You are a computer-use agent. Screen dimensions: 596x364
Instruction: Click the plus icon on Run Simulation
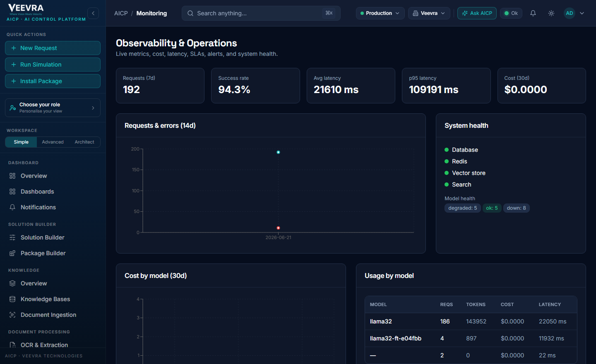point(14,65)
